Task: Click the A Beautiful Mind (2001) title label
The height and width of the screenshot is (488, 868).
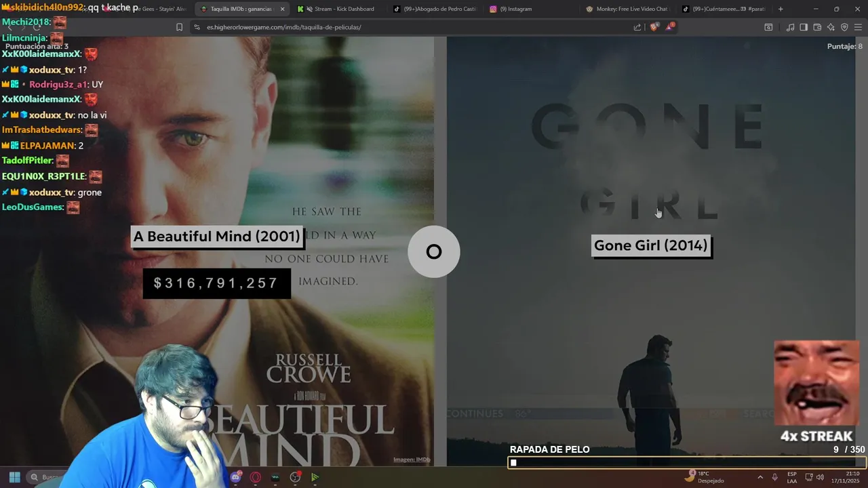Action: click(x=216, y=237)
